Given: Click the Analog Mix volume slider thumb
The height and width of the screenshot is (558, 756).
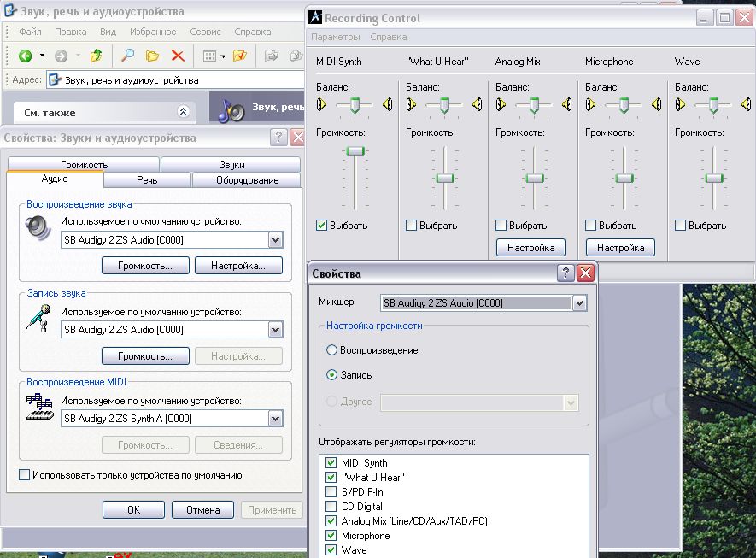Looking at the screenshot, I should click(x=535, y=178).
